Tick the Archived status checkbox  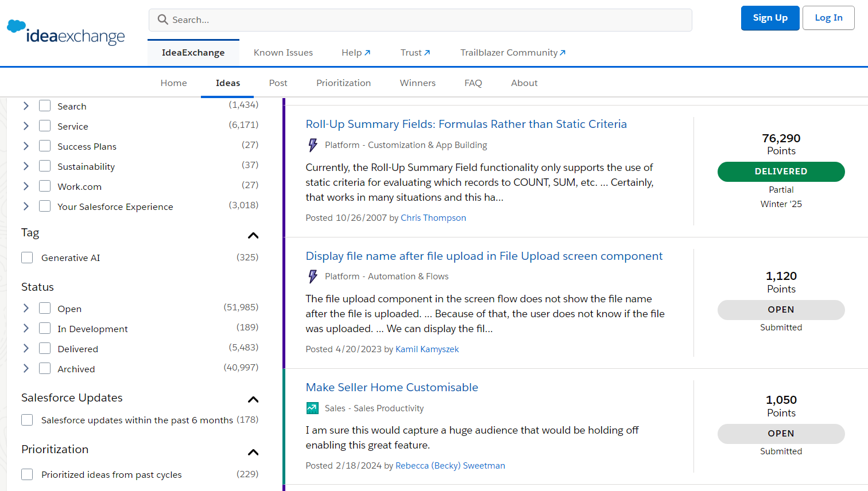[x=45, y=368]
